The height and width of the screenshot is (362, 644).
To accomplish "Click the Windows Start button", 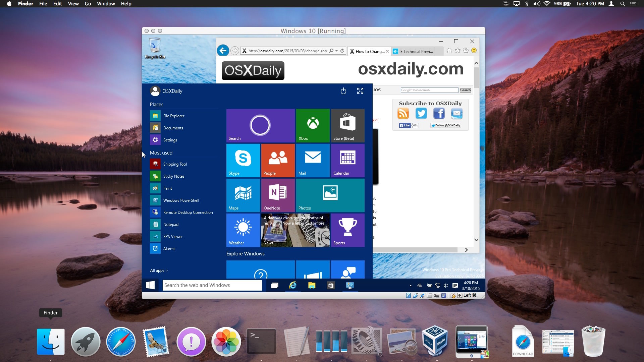I will (150, 285).
